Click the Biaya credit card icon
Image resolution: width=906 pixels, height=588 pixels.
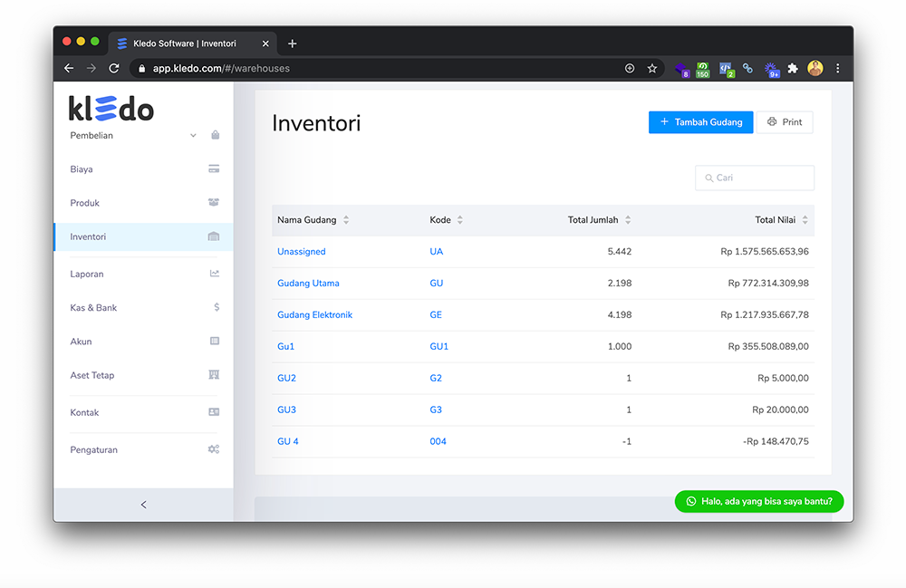[214, 169]
